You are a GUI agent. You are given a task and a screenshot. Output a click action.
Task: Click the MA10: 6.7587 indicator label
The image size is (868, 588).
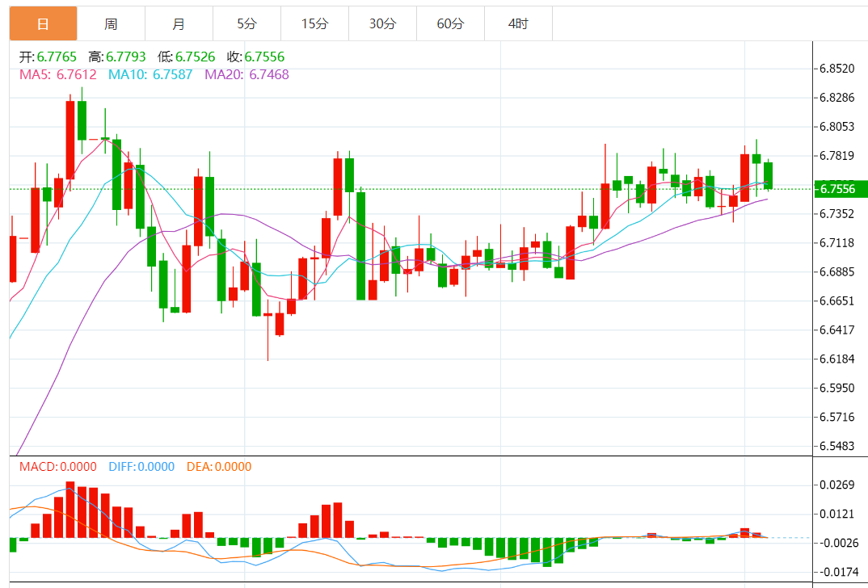tap(150, 74)
